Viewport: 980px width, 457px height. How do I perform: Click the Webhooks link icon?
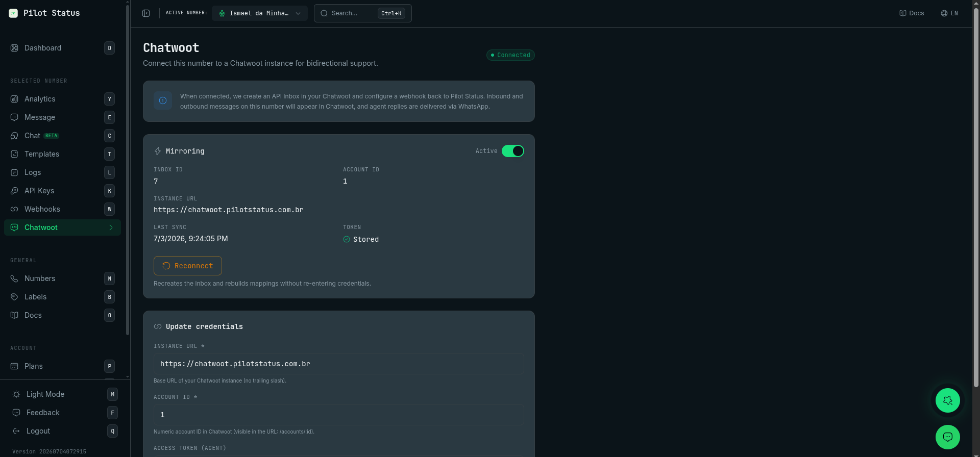click(x=14, y=209)
